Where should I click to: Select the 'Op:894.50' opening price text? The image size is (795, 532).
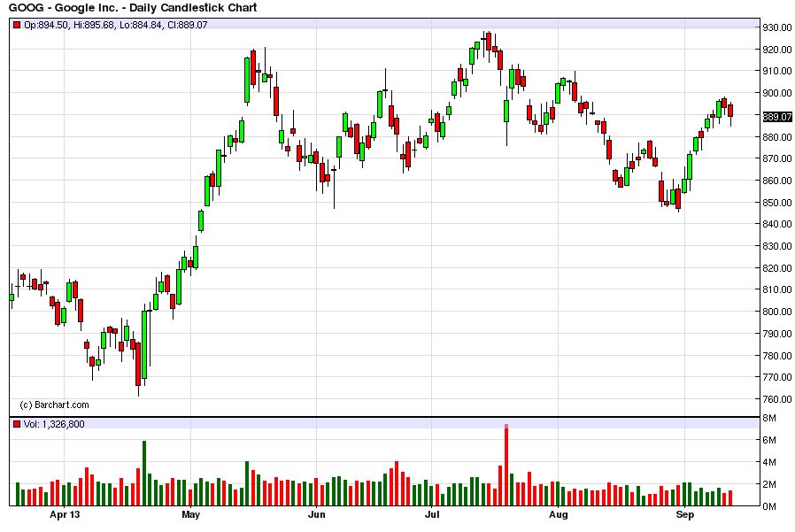click(x=46, y=25)
